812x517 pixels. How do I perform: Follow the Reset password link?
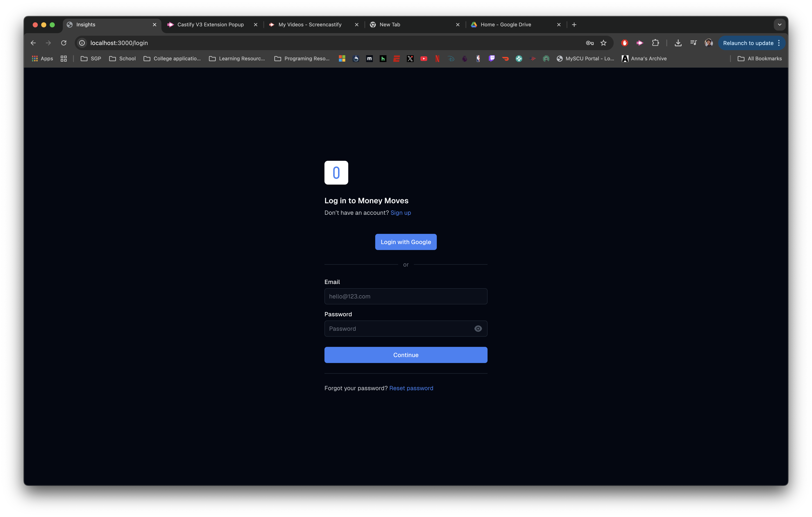411,388
